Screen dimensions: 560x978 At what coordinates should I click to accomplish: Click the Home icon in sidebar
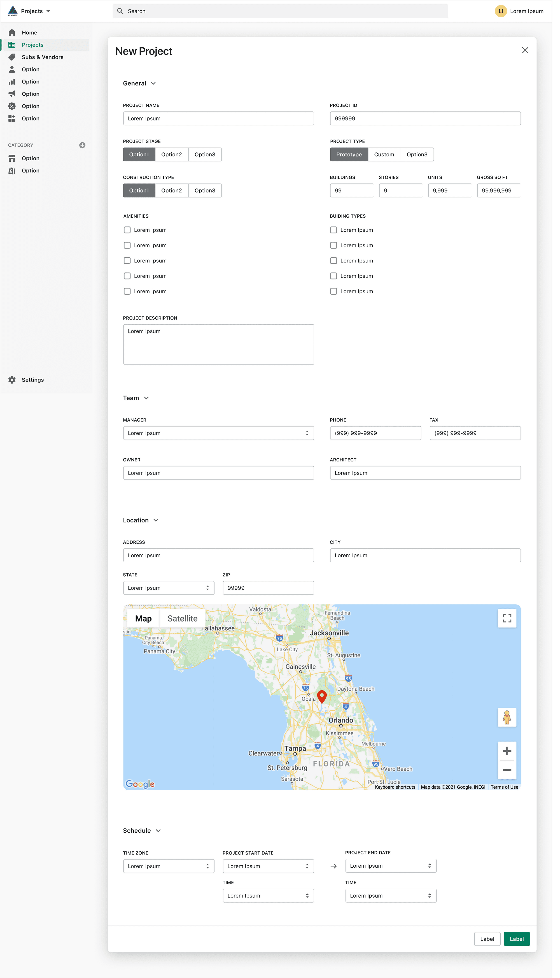(x=12, y=33)
